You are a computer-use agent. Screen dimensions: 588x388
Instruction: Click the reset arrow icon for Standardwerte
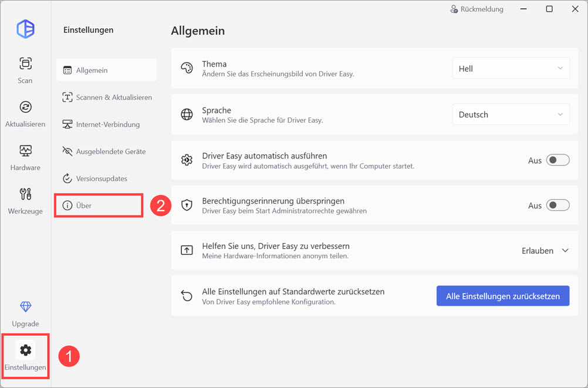click(187, 296)
